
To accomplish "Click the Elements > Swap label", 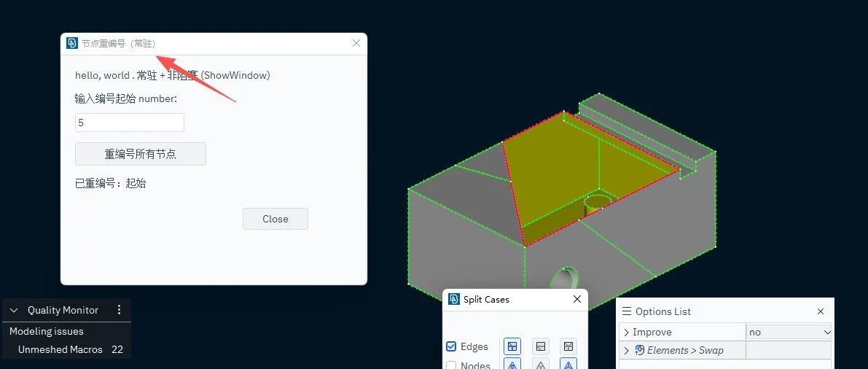I will 685,350.
